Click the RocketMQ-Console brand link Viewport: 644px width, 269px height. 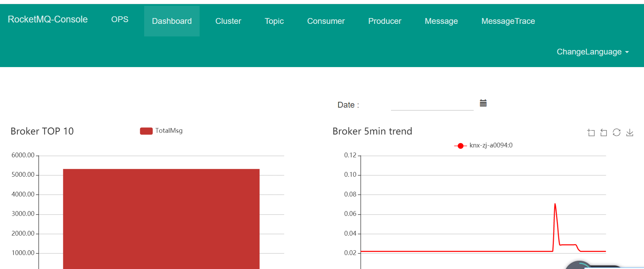(48, 19)
